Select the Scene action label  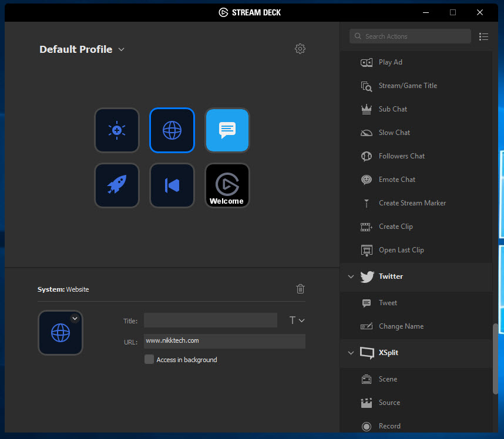pyautogui.click(x=388, y=379)
